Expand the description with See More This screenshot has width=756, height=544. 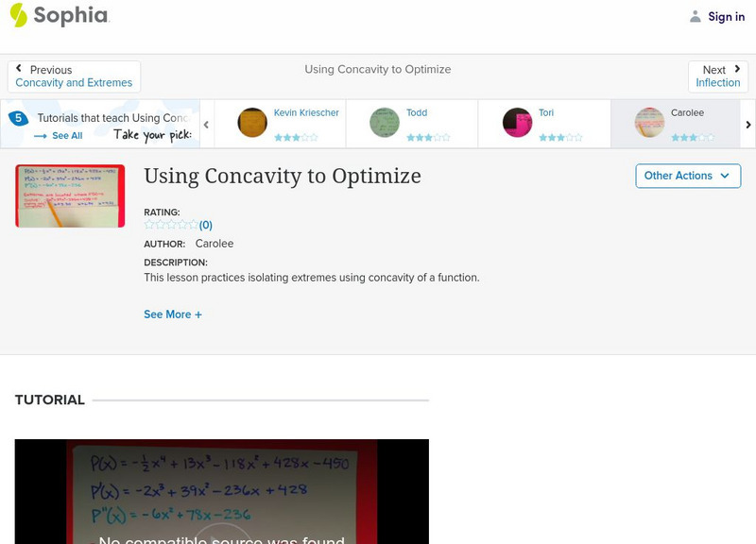[173, 314]
